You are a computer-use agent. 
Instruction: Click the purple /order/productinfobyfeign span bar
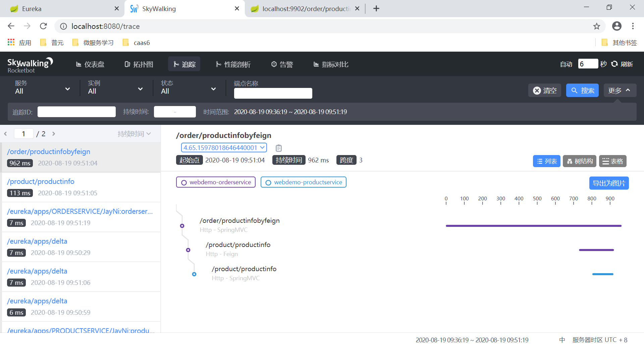pyautogui.click(x=533, y=226)
